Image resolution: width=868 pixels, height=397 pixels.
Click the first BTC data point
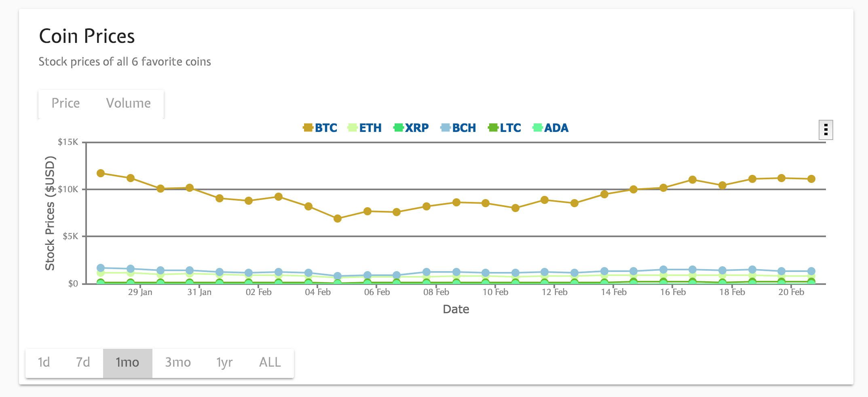pyautogui.click(x=101, y=173)
